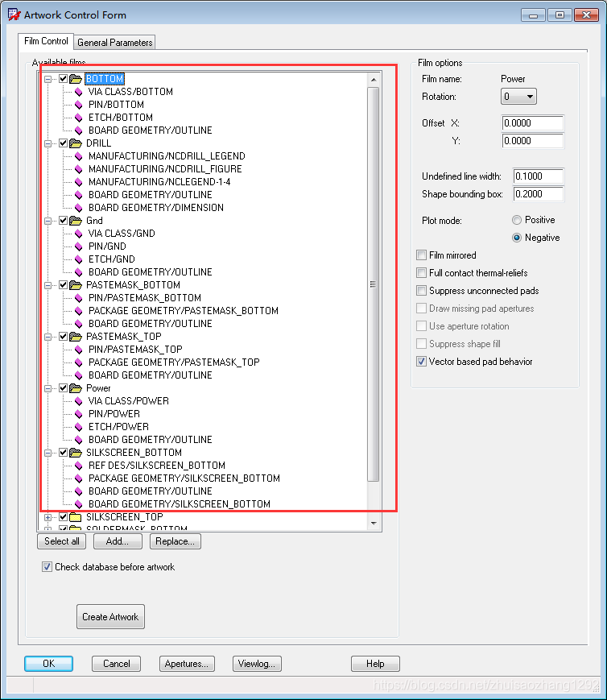Click the Shape bounding box field
This screenshot has width=607, height=700.
539,194
